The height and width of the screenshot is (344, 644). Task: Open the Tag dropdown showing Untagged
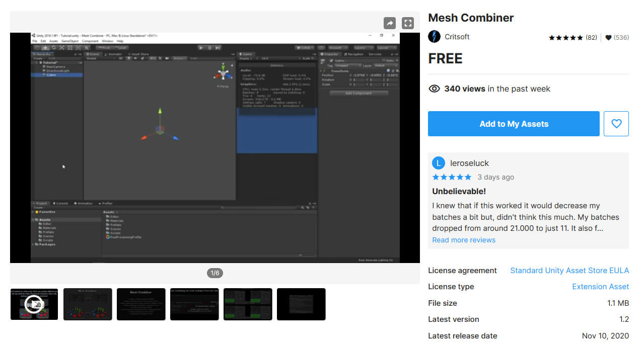tap(348, 65)
